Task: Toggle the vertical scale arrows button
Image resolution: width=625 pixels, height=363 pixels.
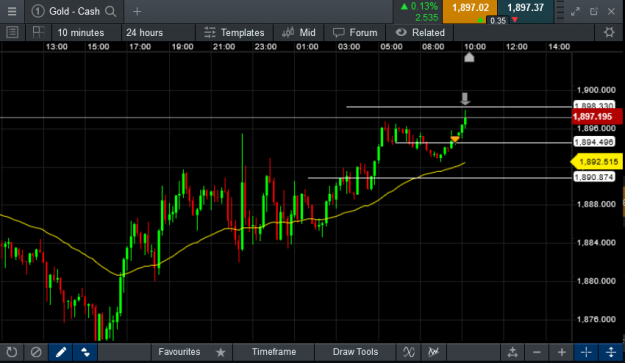Action: coord(611,352)
